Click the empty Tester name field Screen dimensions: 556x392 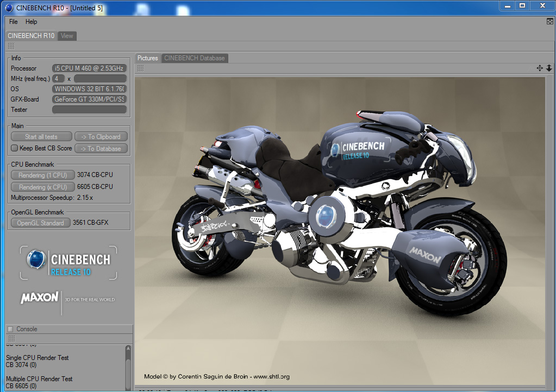pyautogui.click(x=89, y=110)
